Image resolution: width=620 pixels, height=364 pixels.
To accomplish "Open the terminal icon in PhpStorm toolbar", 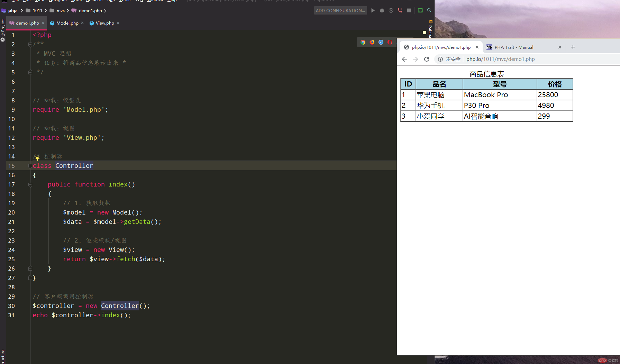I will [420, 10].
